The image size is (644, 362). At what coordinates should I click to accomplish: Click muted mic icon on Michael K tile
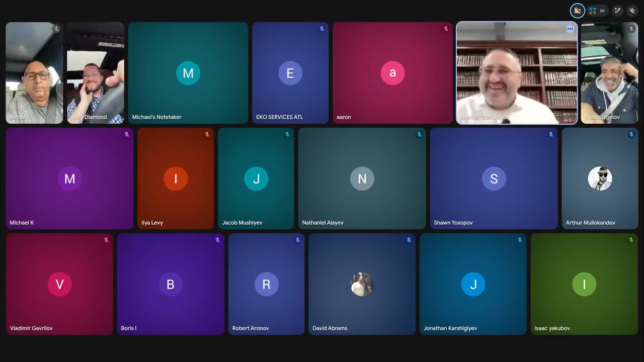pyautogui.click(x=127, y=135)
